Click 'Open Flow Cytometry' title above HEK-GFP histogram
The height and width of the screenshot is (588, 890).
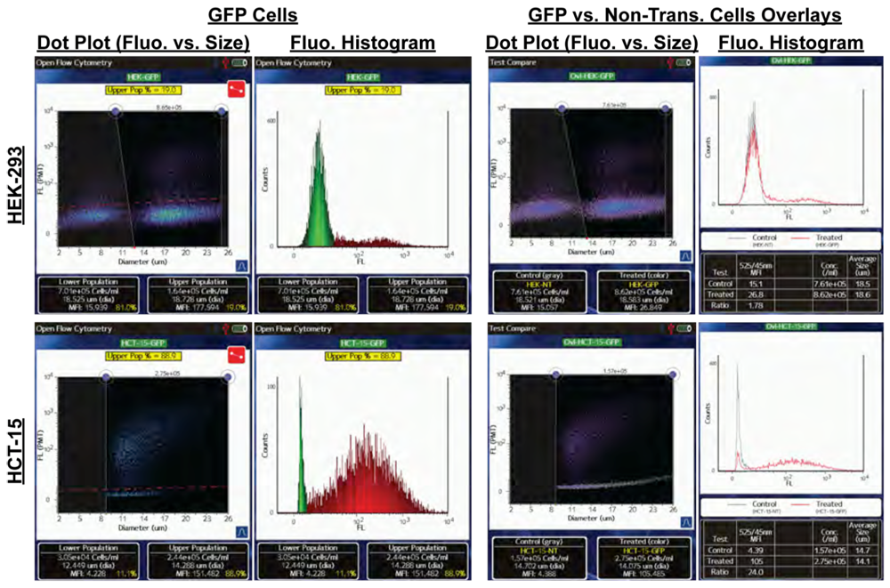tap(294, 63)
